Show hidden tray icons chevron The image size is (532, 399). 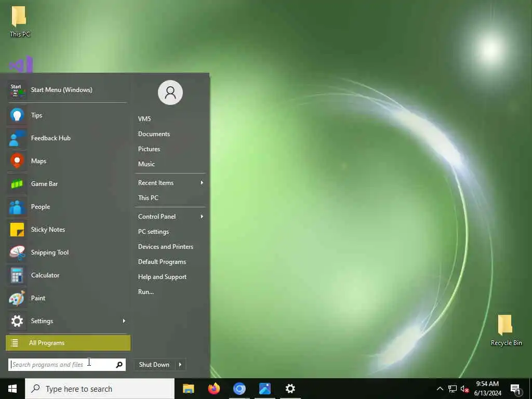tap(440, 389)
